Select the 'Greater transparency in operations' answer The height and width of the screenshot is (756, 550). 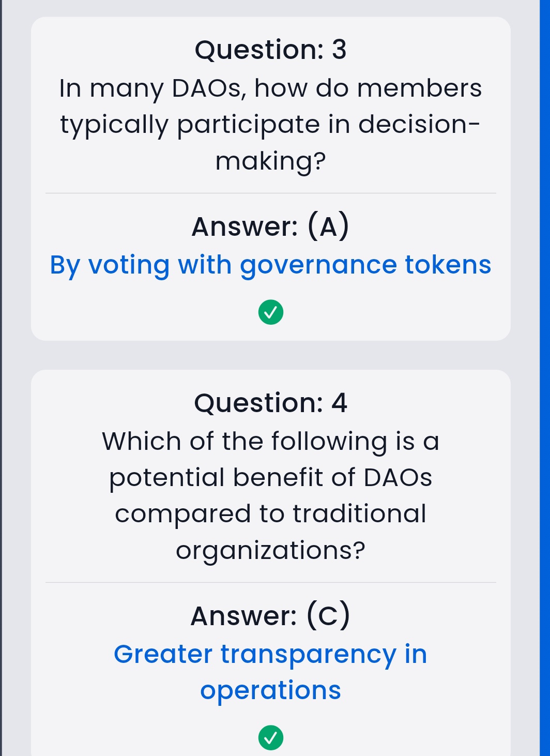270,672
